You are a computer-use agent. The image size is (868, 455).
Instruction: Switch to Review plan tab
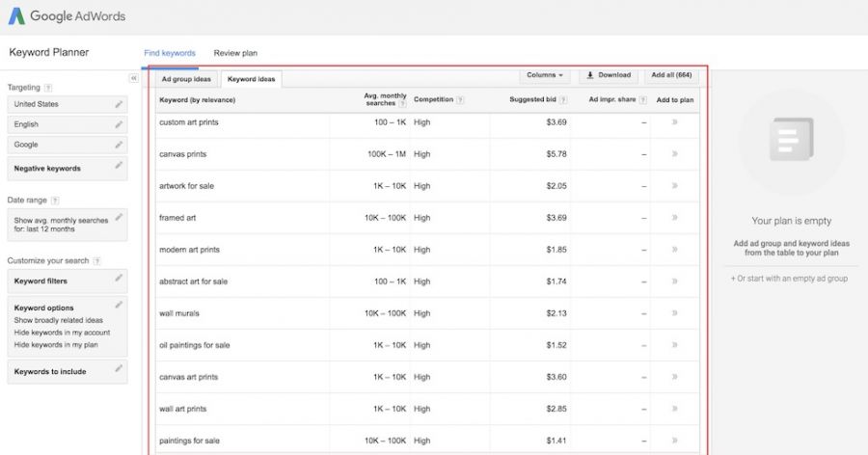pos(235,53)
